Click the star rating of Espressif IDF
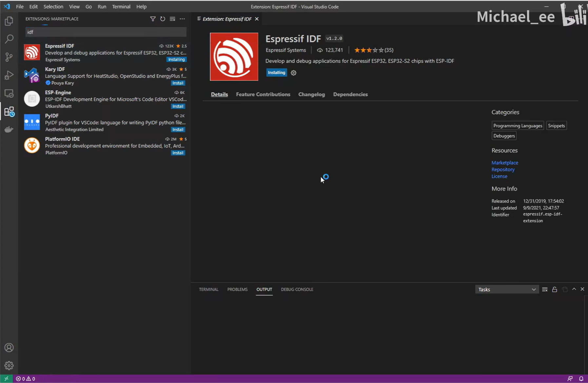Viewport: 588px width, 383px height. click(374, 50)
